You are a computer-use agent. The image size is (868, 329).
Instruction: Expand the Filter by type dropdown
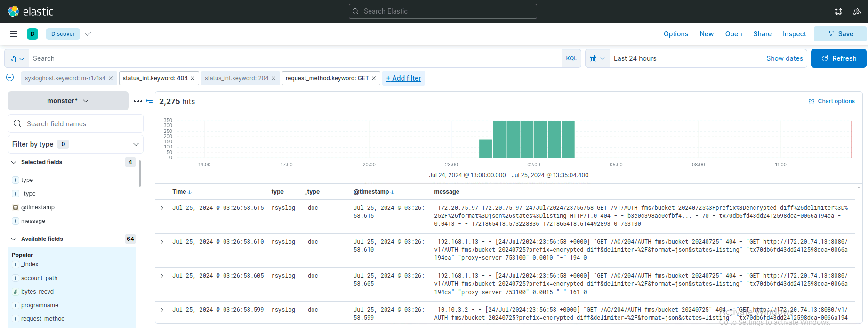(x=75, y=144)
